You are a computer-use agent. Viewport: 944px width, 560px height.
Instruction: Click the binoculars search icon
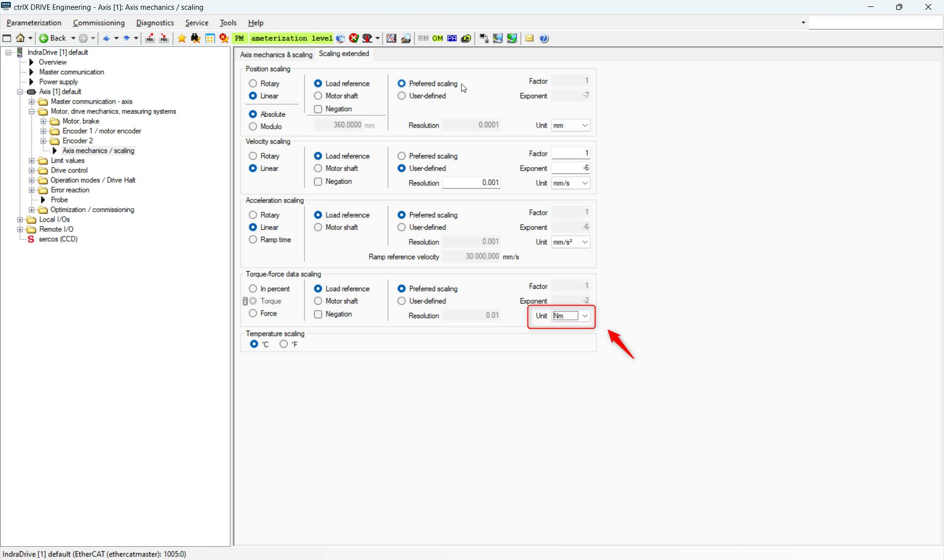click(x=196, y=38)
